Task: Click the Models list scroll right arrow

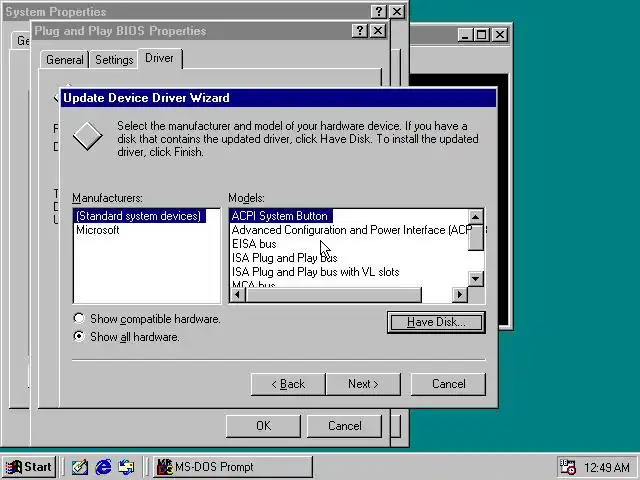Action: [460, 294]
